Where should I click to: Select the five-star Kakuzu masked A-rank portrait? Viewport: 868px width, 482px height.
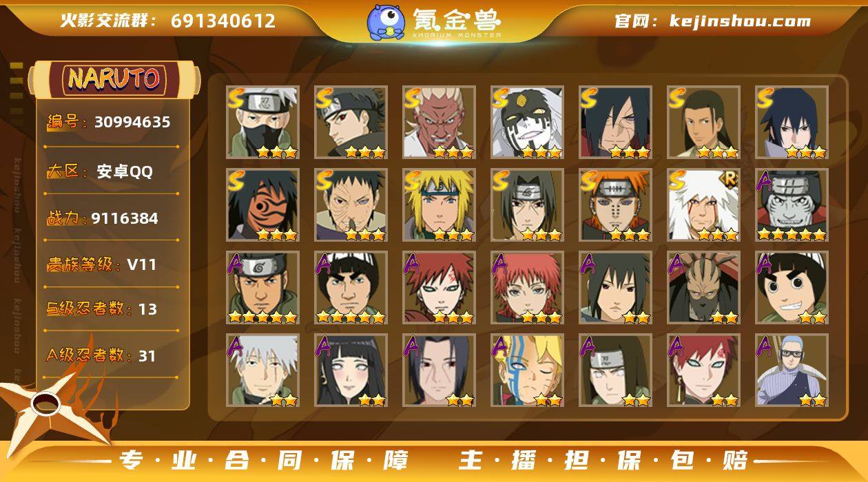[x=792, y=205]
